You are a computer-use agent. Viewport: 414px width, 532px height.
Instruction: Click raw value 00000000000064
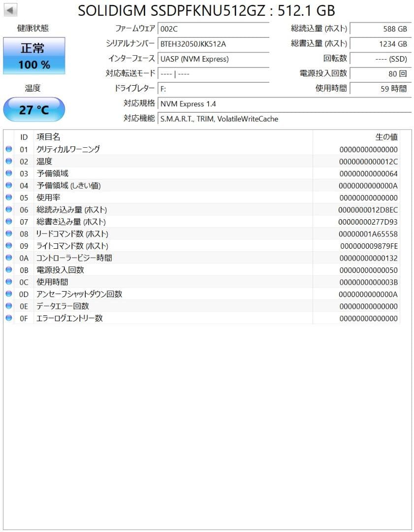368,174
